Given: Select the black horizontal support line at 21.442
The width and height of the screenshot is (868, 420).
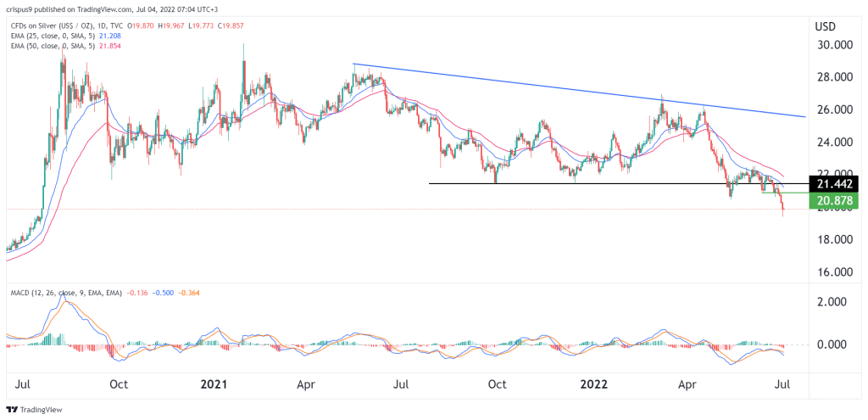Looking at the screenshot, I should 618,183.
